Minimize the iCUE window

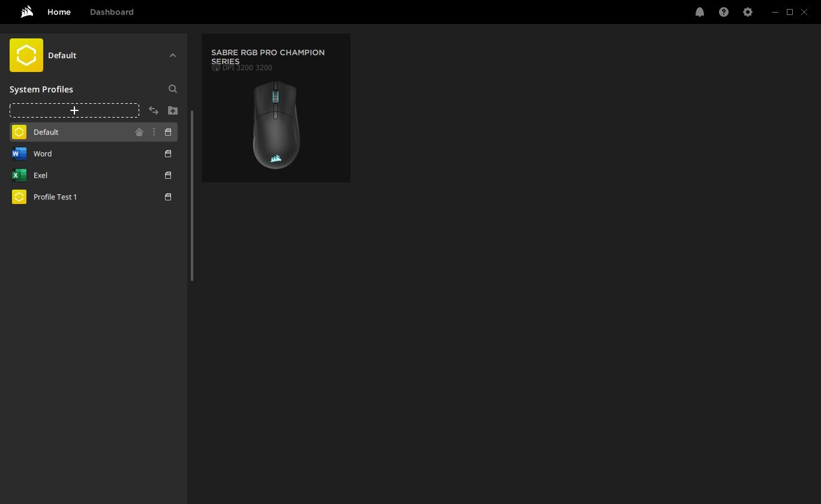775,12
